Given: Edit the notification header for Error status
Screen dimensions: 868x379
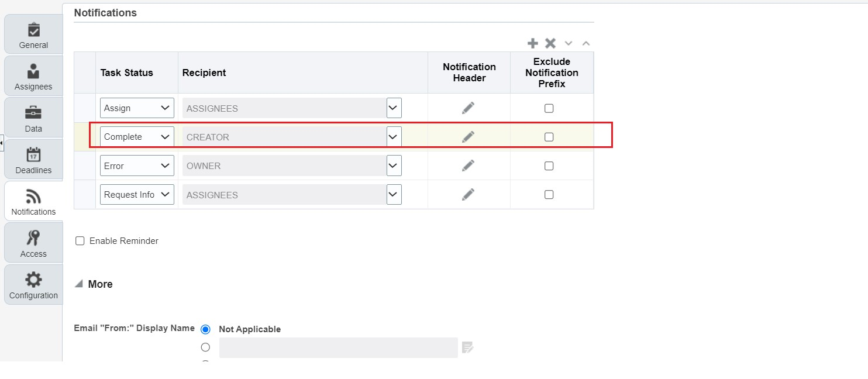Looking at the screenshot, I should coord(469,166).
